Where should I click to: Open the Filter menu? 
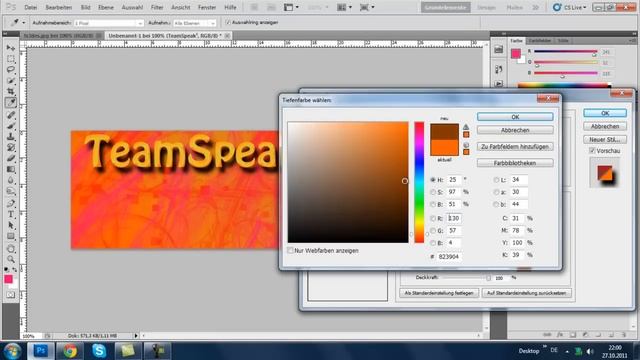click(157, 7)
